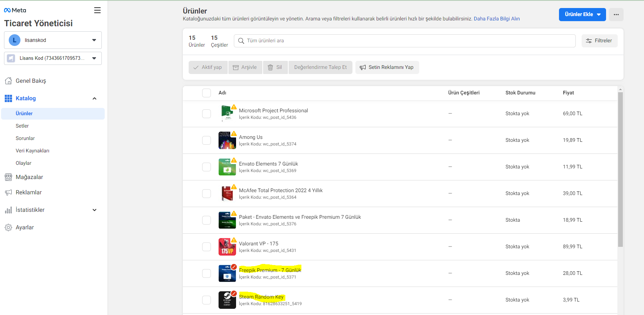Click the warning icon on Envato Elements 7 Günlük
Viewport: 644px width, 315px height.
pyautogui.click(x=234, y=160)
